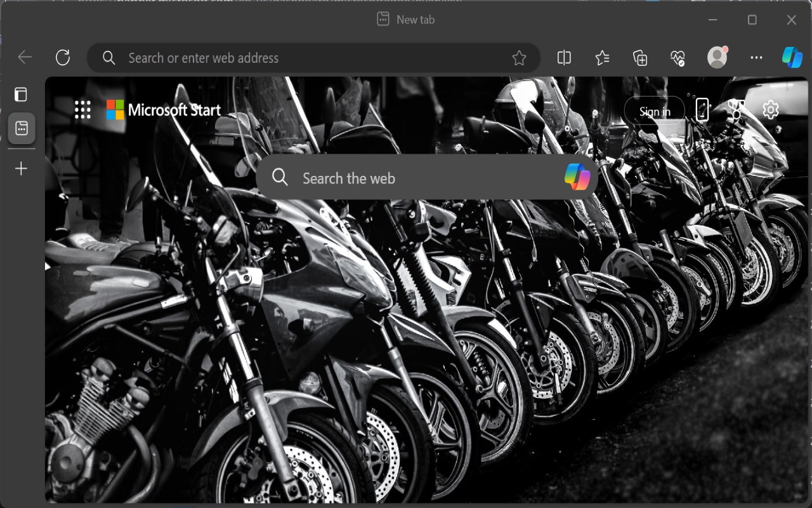Image resolution: width=812 pixels, height=508 pixels.
Task: Click the Microsoft Start logo
Action: point(164,110)
